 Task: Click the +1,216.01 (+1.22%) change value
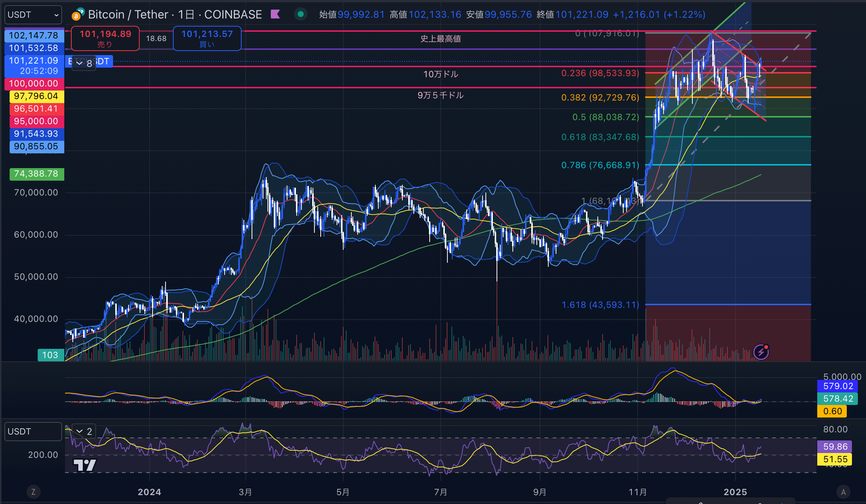point(659,14)
